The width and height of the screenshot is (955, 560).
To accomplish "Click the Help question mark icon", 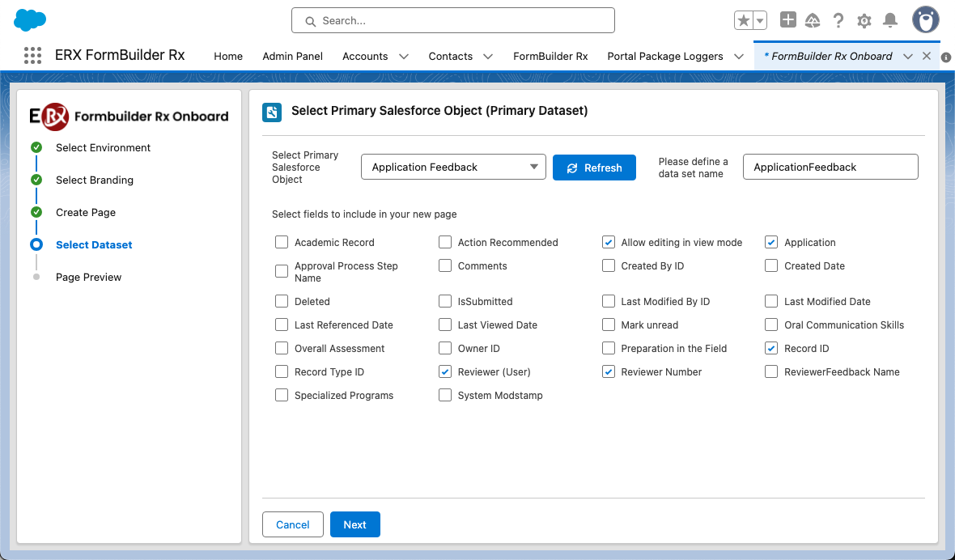I will (838, 20).
